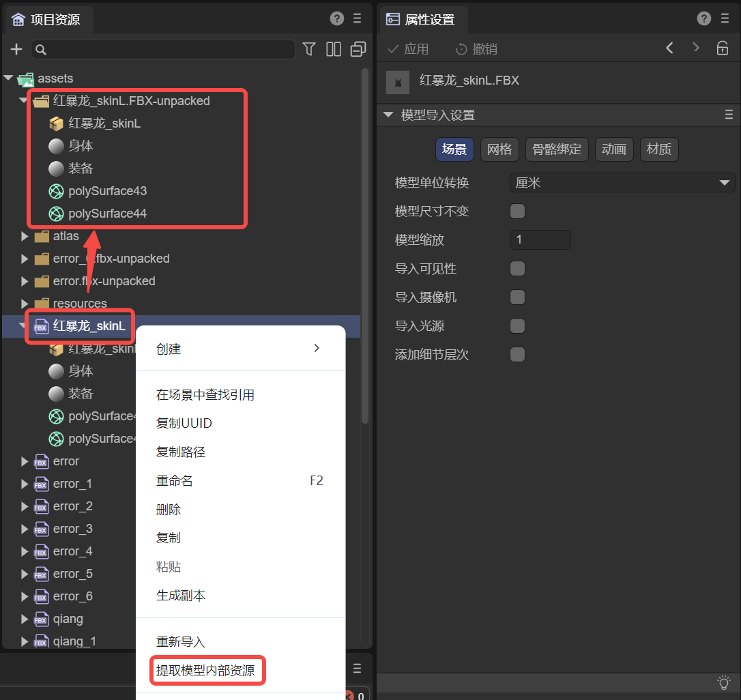Select 提取模型内部资源 from context menu
The width and height of the screenshot is (741, 700).
pos(205,671)
